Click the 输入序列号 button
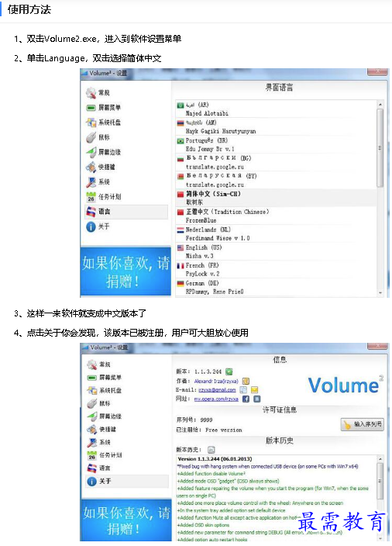Screen dimensions: 392x546 [x=363, y=424]
